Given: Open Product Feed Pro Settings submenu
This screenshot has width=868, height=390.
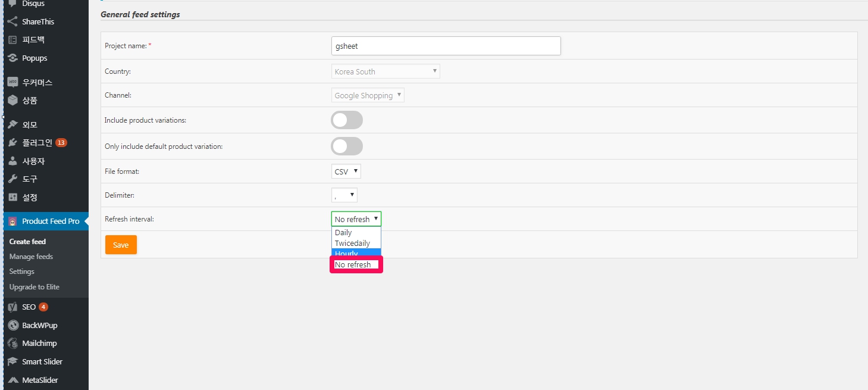Looking at the screenshot, I should tap(22, 272).
